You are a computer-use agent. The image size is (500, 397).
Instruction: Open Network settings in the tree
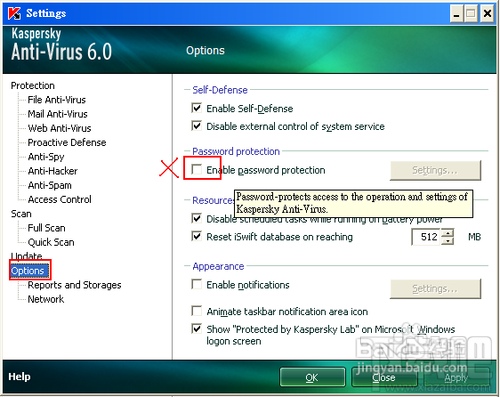tap(46, 299)
